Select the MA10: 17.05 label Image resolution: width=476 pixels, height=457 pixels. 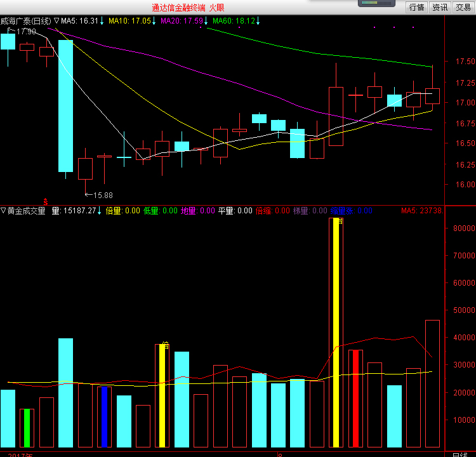coord(129,21)
